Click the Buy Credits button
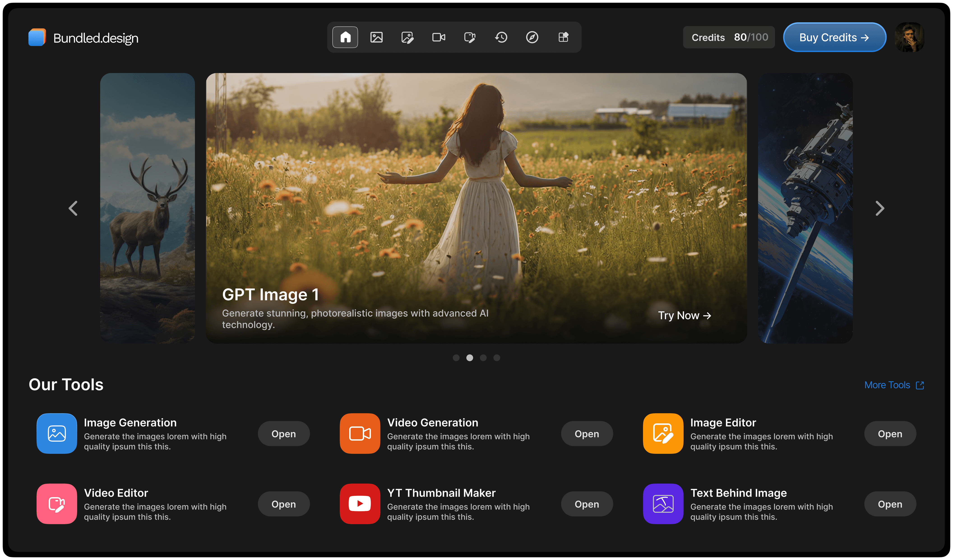953x560 pixels. (x=834, y=37)
